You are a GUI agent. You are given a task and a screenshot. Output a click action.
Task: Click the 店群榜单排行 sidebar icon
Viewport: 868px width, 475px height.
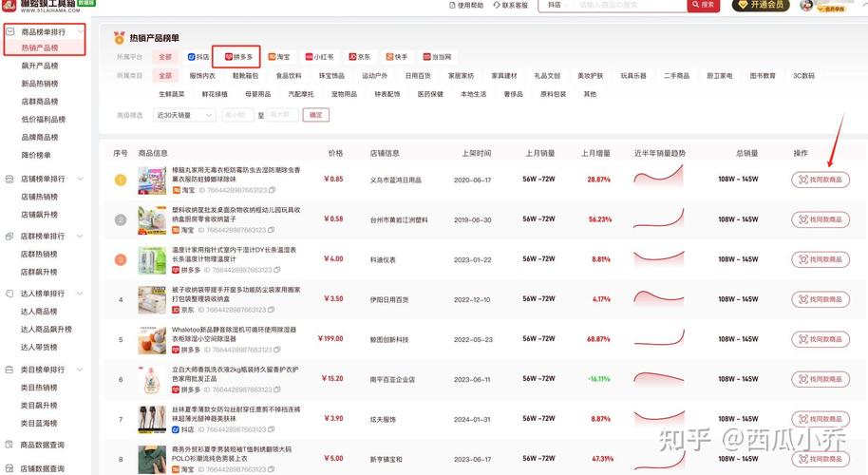(x=9, y=236)
